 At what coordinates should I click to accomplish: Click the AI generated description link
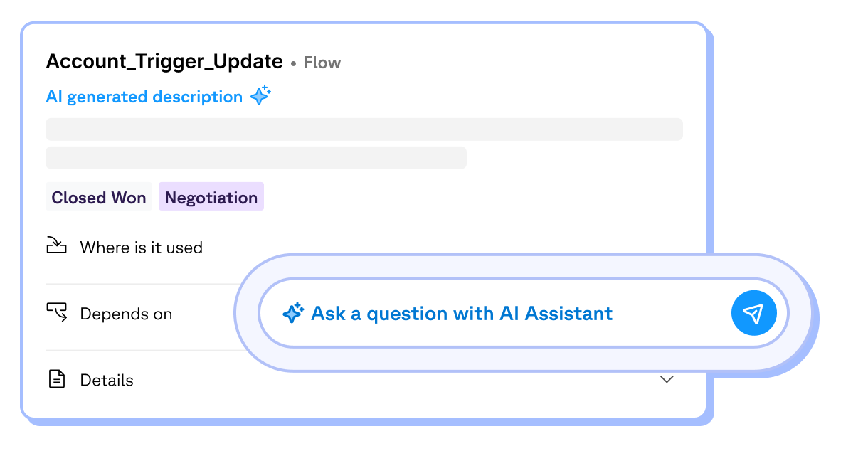click(144, 97)
